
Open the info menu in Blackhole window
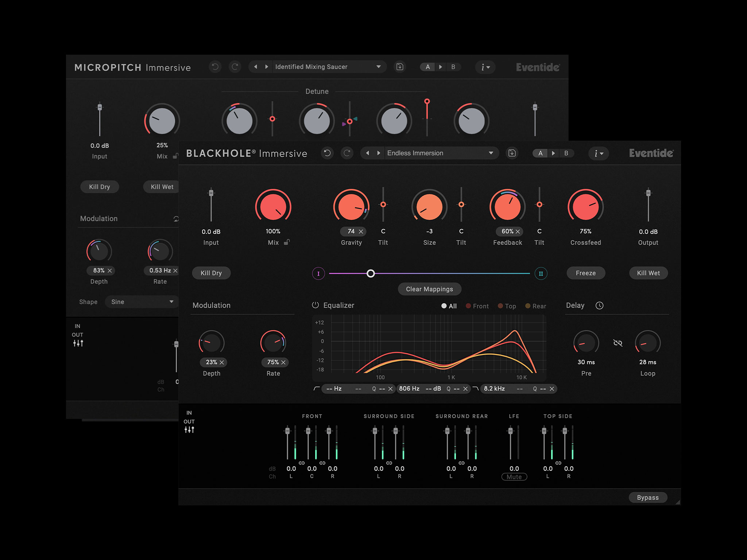pos(599,153)
